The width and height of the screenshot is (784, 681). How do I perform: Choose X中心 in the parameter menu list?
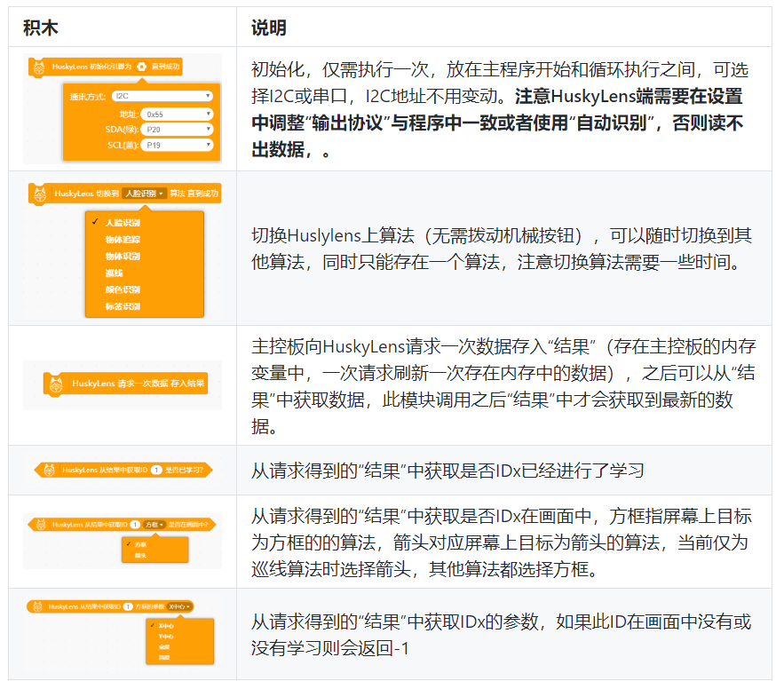166,626
